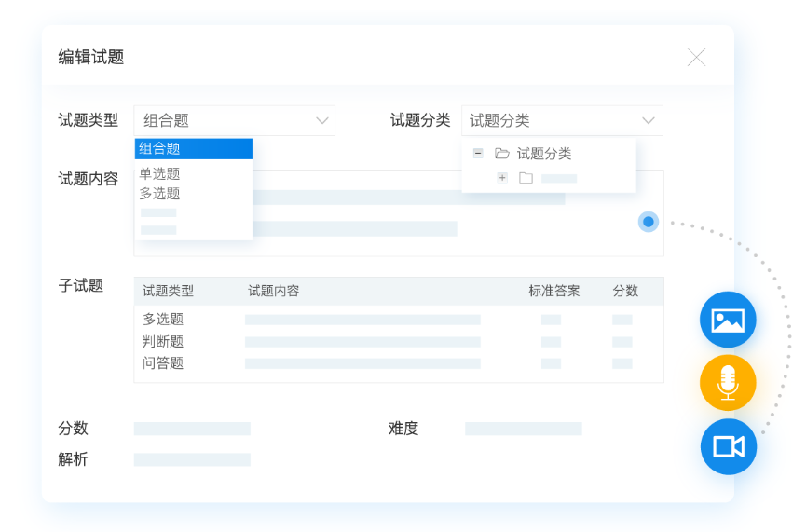Click the 问答题 sub-question row

point(164,363)
